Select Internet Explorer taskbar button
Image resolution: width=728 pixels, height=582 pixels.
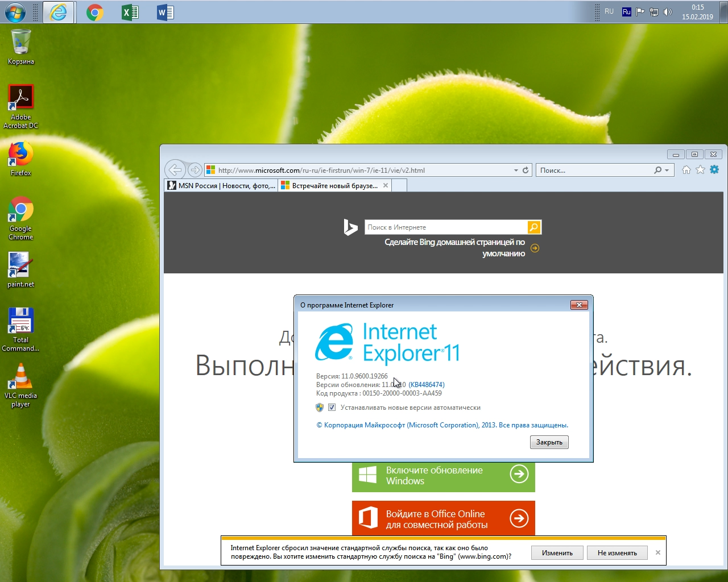coord(59,12)
